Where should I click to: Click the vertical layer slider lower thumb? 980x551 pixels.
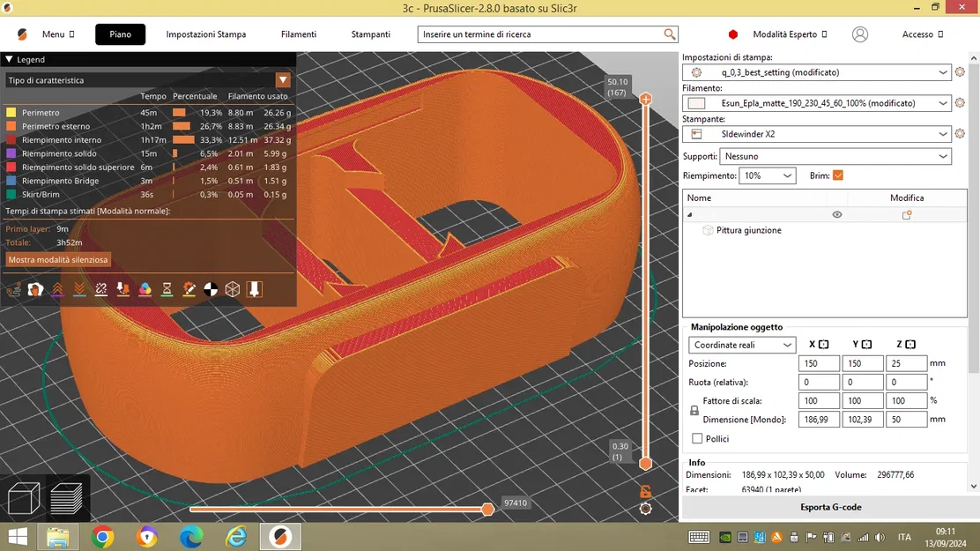click(x=646, y=464)
